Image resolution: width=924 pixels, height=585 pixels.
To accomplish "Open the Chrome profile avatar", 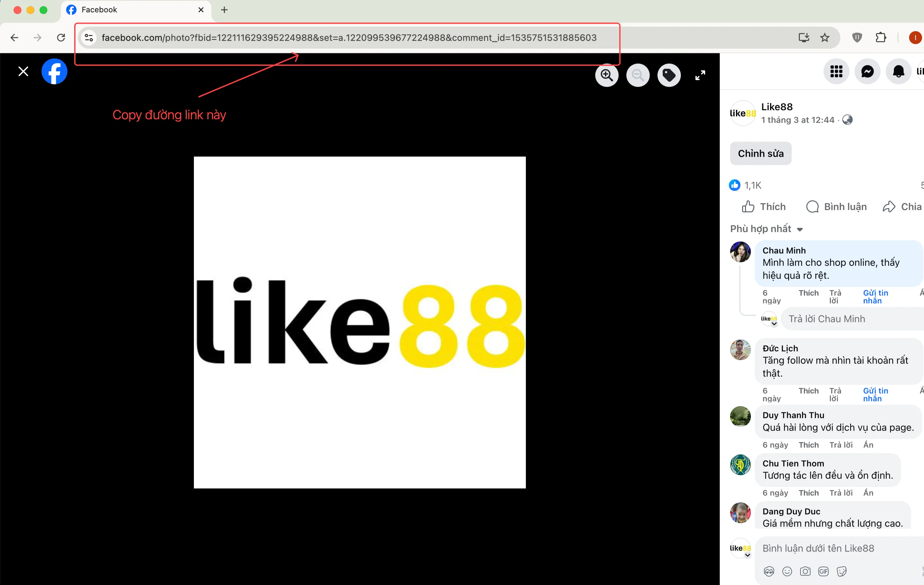I will click(915, 38).
